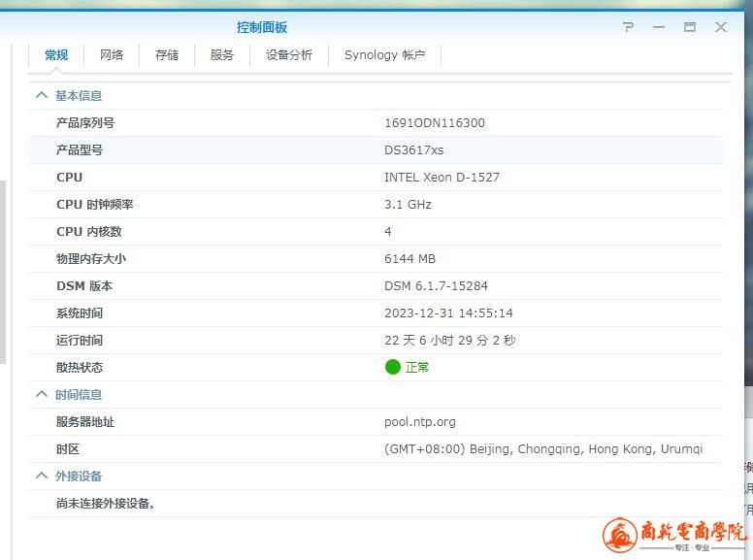This screenshot has width=753, height=560.
Task: Collapse the 外接设备 section chevron
Action: pyautogui.click(x=42, y=476)
